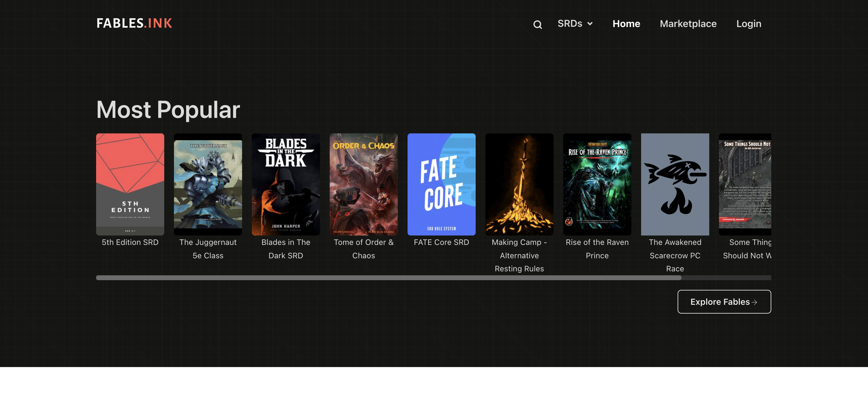This screenshot has height=409, width=868.
Task: Click 'Making Camp - Alternative Resting Rules' title
Action: (519, 256)
